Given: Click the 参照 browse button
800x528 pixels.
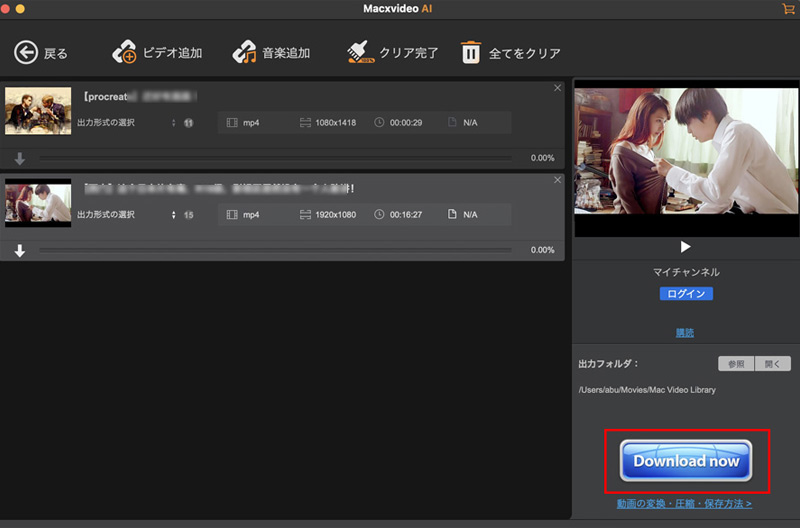Looking at the screenshot, I should coord(736,364).
